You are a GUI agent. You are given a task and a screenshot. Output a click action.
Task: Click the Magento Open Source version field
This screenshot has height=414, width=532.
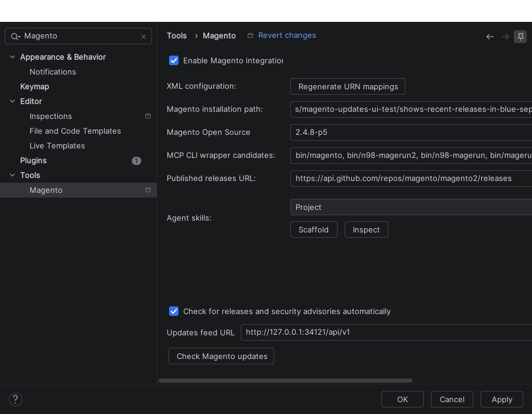411,132
